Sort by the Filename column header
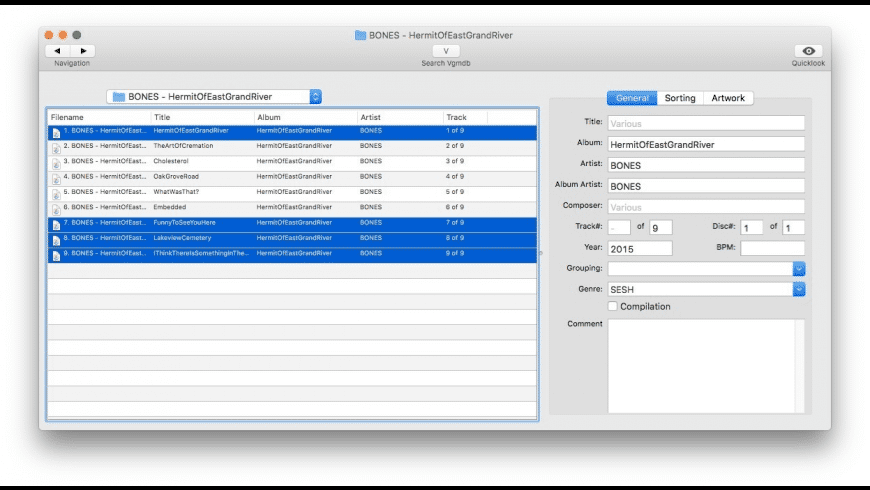This screenshot has width=870, height=490. click(x=99, y=117)
